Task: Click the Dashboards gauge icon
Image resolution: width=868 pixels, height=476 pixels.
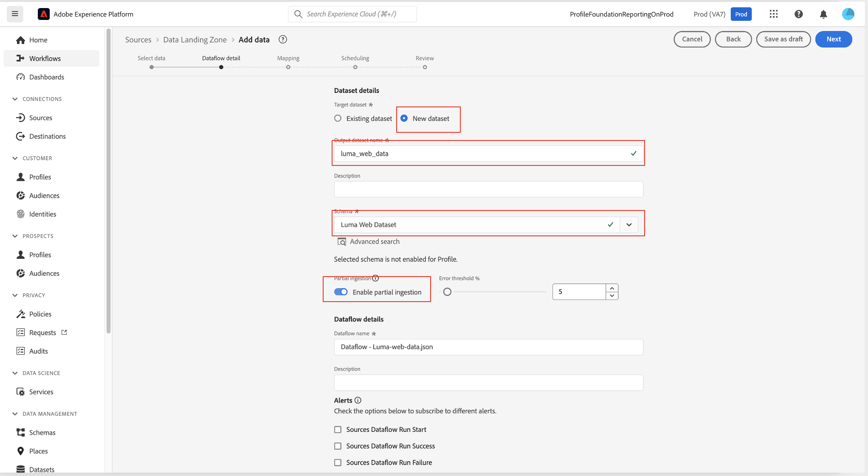Action: pos(20,77)
